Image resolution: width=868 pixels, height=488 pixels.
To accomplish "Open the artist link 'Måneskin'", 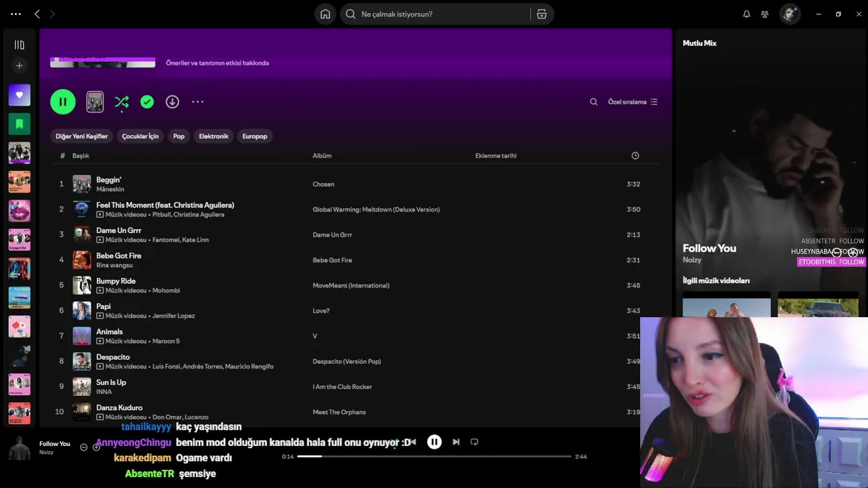I will 110,189.
